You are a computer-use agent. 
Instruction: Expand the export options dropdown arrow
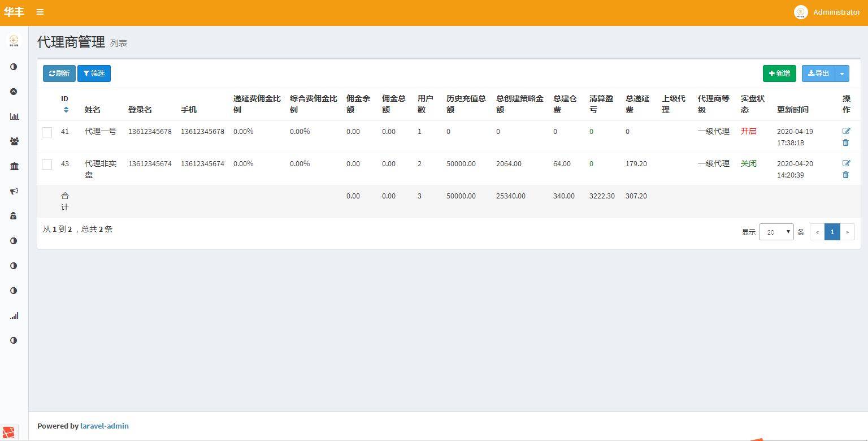click(x=842, y=73)
